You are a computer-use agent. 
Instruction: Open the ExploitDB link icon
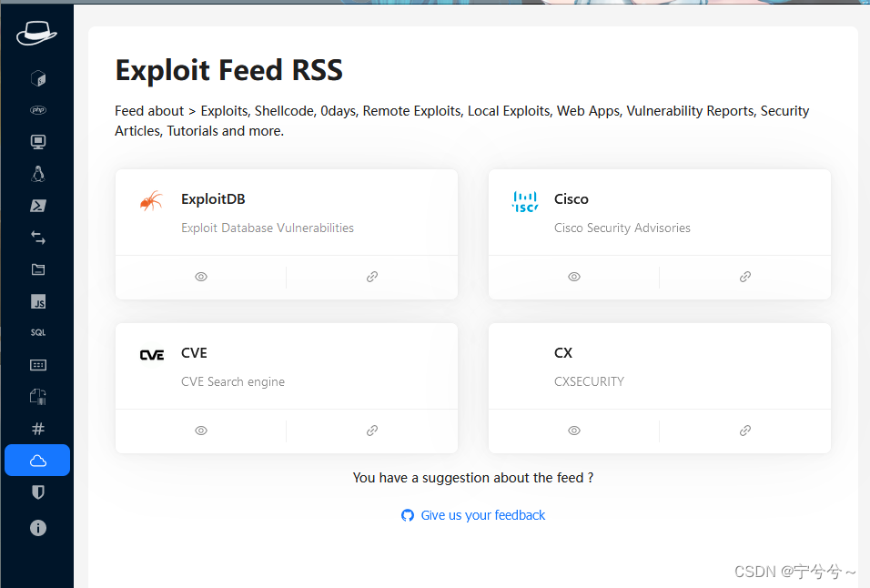pyautogui.click(x=371, y=277)
